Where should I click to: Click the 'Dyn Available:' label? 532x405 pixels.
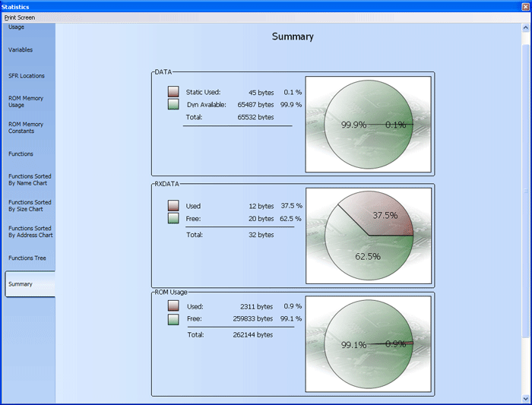click(207, 105)
